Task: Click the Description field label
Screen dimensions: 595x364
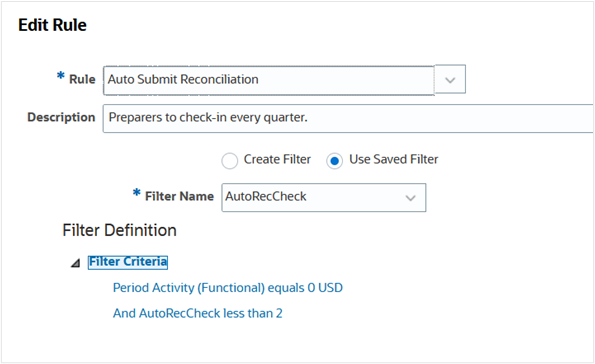Action: point(61,117)
